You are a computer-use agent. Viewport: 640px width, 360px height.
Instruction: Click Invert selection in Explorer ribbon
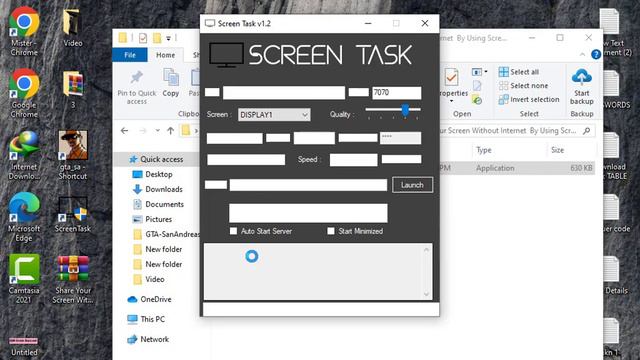tap(529, 100)
